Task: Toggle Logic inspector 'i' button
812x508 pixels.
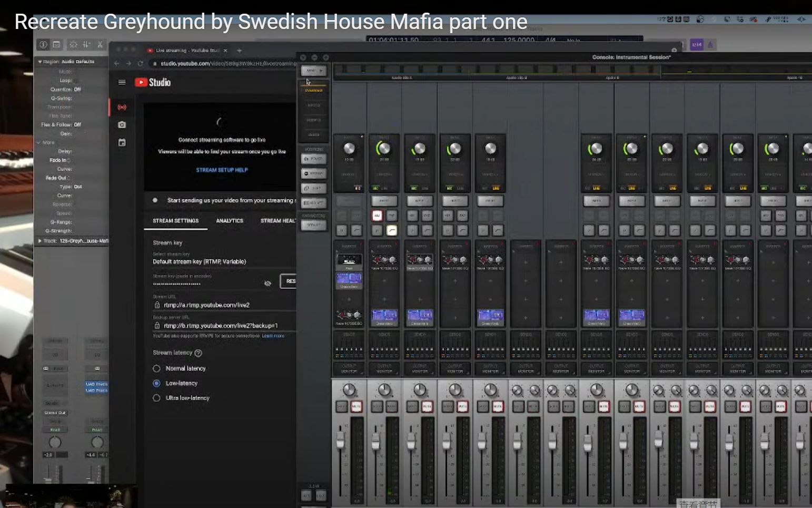Action: click(43, 45)
